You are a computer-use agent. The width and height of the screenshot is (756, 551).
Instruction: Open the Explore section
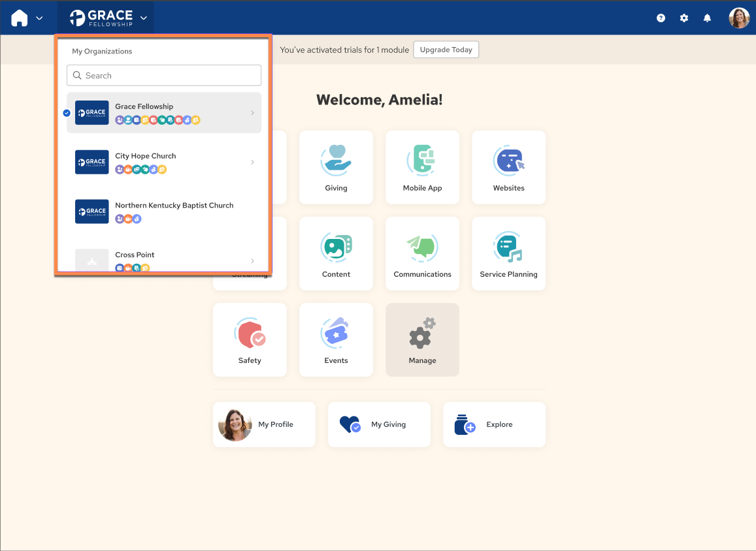494,424
